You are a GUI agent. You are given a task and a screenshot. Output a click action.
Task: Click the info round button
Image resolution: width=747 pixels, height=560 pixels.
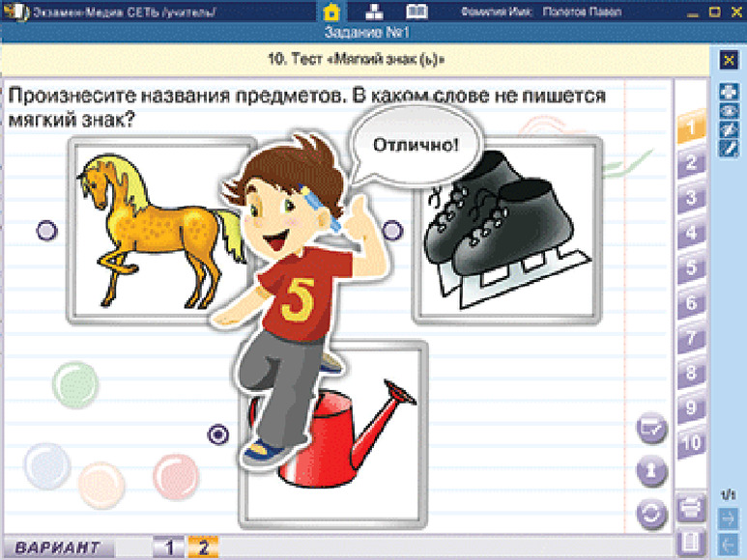point(651,470)
